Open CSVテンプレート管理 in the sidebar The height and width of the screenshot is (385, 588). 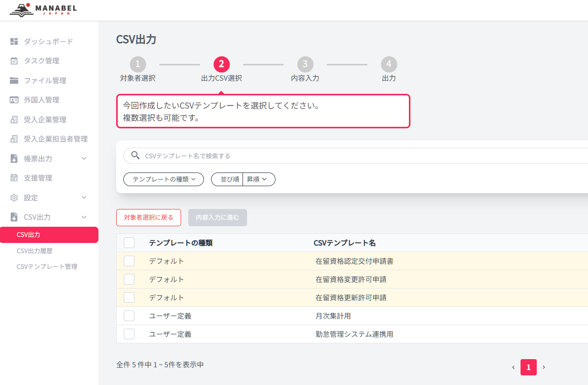pos(47,266)
